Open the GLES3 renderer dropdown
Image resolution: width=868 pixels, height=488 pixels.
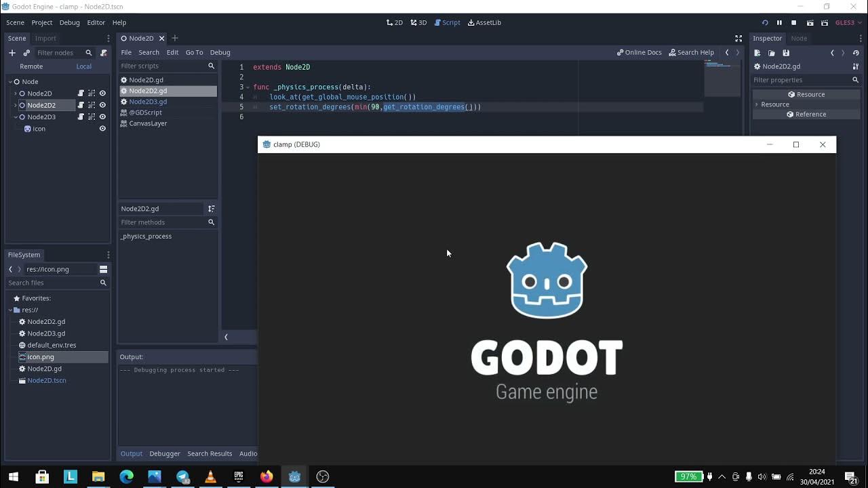(848, 22)
